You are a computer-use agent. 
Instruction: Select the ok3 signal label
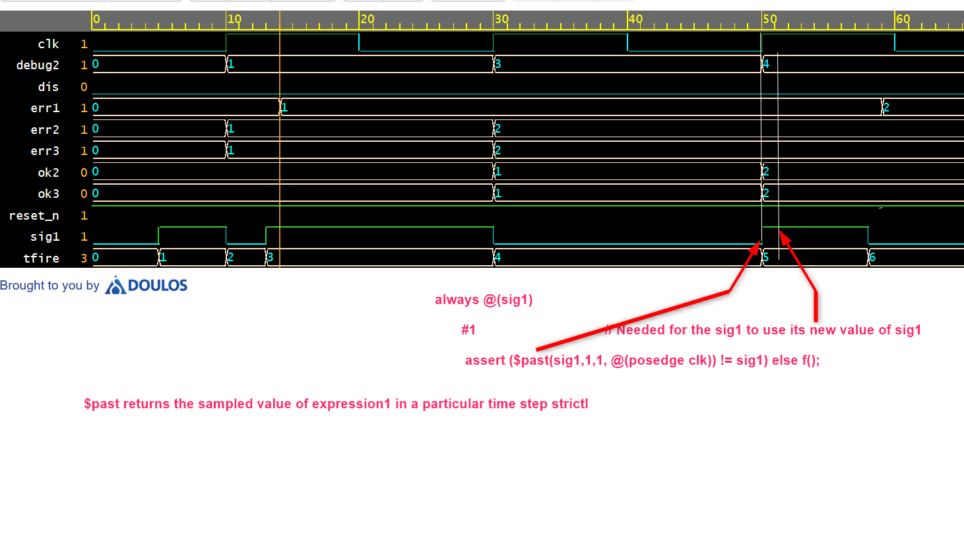click(x=48, y=193)
